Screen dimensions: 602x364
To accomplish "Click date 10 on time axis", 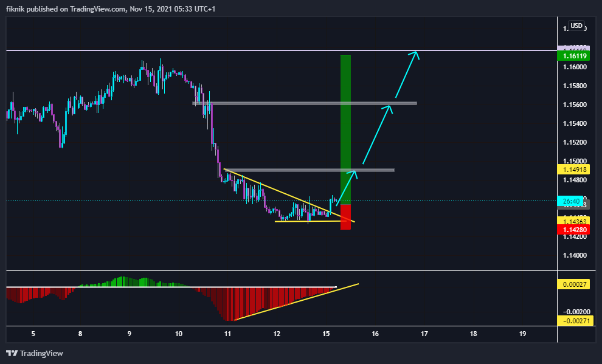I will 179,334.
